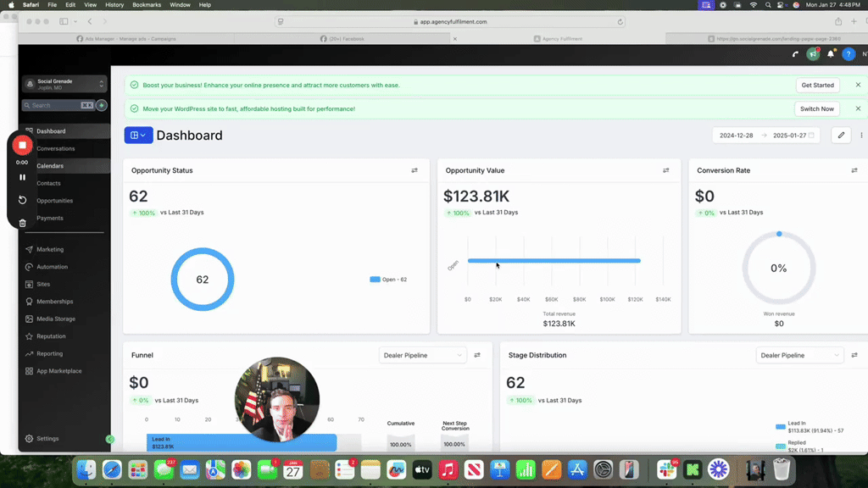Open the blue dashboard switcher dropdown
Image resolution: width=868 pixels, height=488 pixels.
(138, 135)
